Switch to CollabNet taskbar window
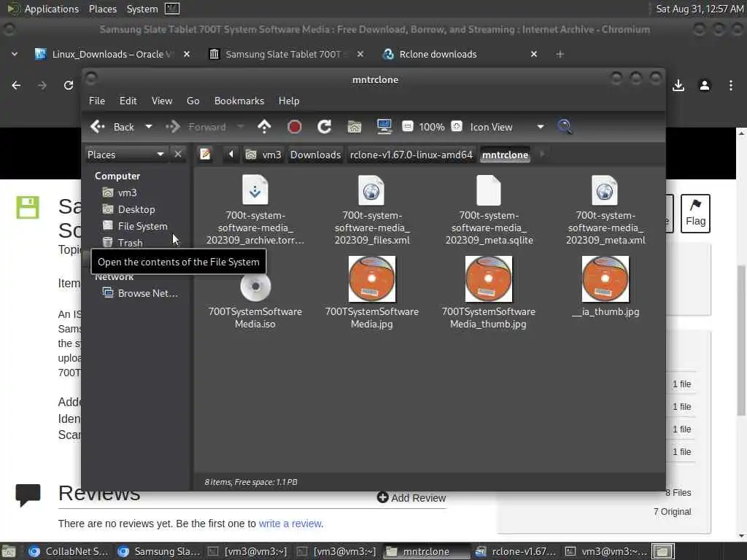The image size is (747, 560). [69, 551]
